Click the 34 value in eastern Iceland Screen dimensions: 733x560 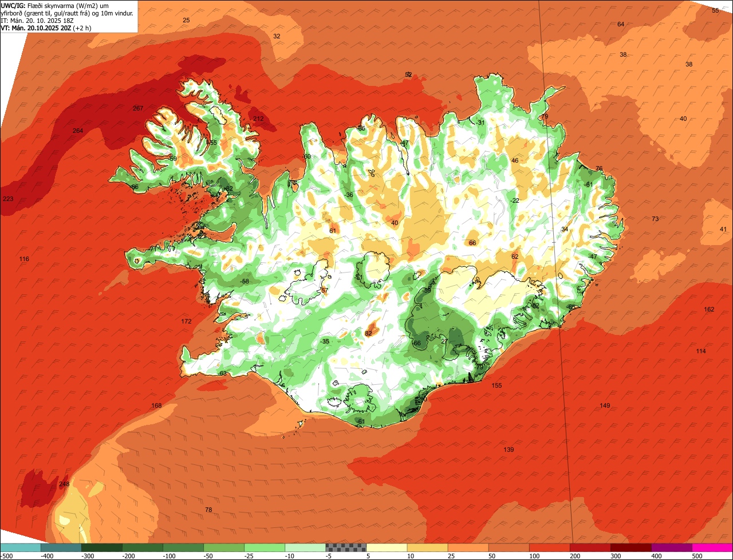(565, 229)
